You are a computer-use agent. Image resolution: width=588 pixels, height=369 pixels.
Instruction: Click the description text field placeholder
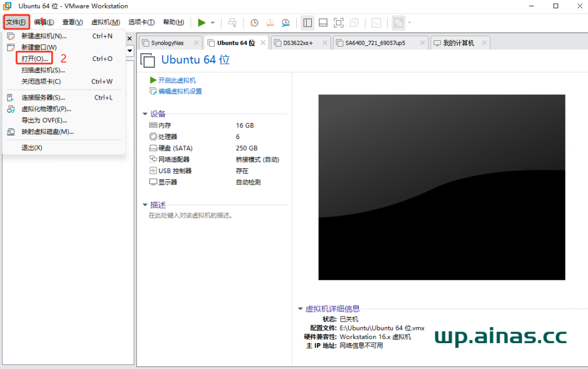coord(191,216)
